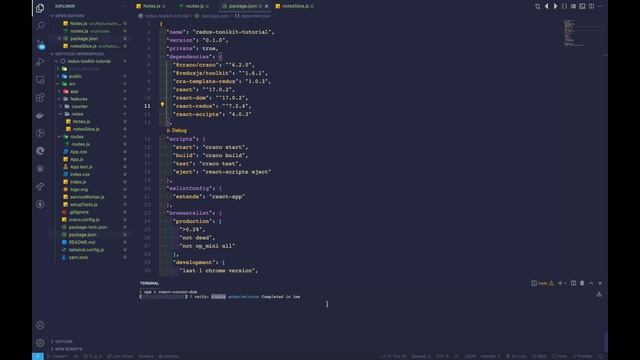
Task: Open the Manage gear icon
Action: click(40, 343)
